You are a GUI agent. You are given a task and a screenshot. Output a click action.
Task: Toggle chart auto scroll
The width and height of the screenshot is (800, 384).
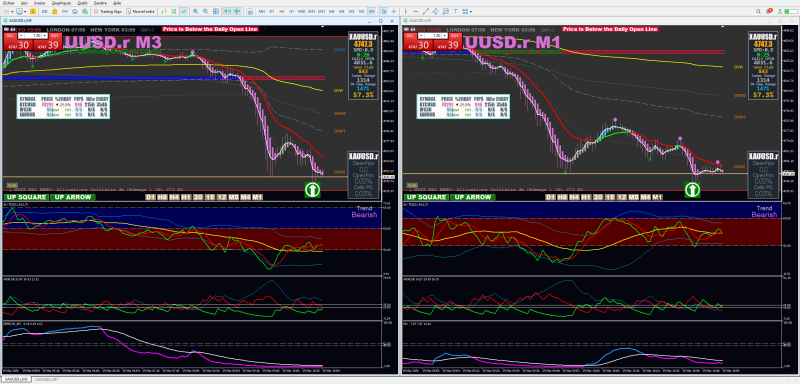(x=227, y=11)
